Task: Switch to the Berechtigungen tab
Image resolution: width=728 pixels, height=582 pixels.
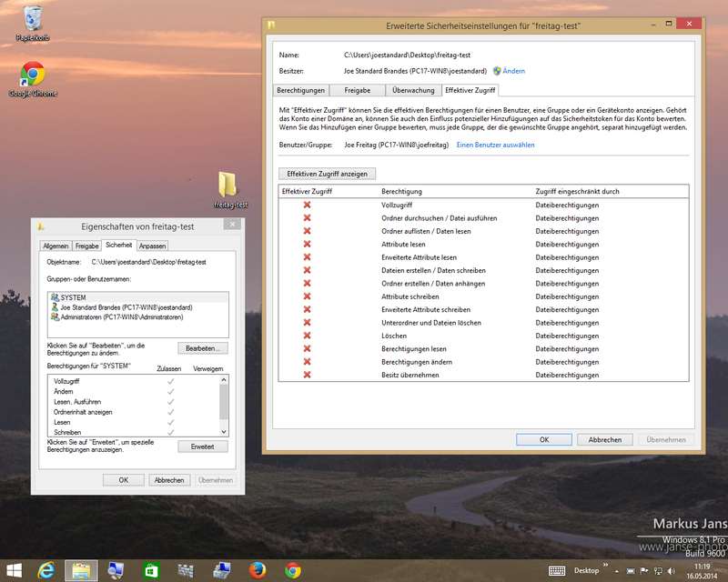Action: point(300,90)
